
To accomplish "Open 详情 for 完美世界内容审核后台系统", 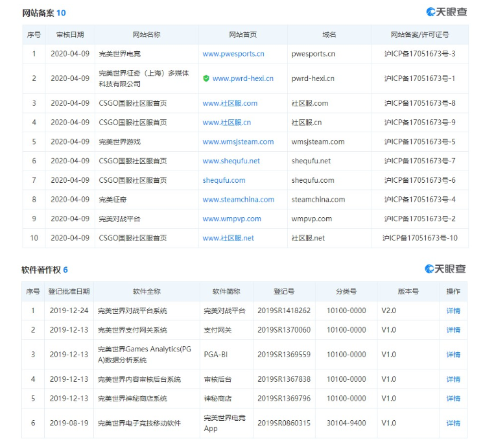I will pyautogui.click(x=453, y=379).
